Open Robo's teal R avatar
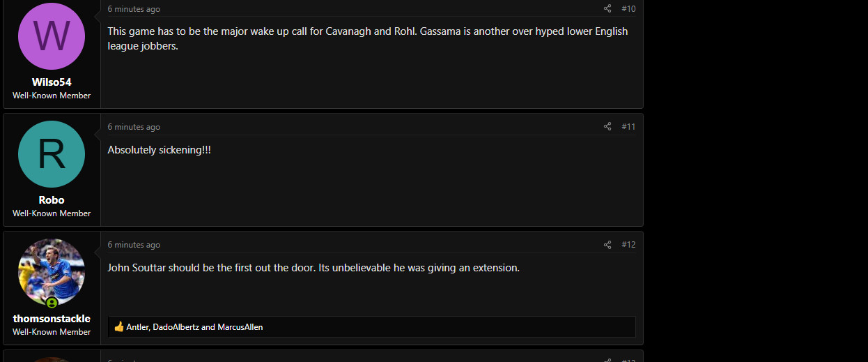868x362 pixels. click(x=52, y=154)
